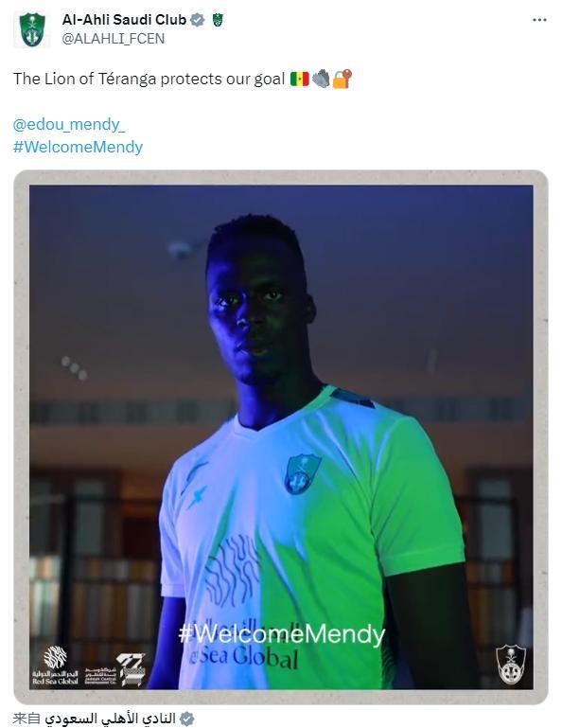This screenshot has height=728, width=562.
Task: Open the Mendy welcome video thumbnail
Action: (281, 436)
